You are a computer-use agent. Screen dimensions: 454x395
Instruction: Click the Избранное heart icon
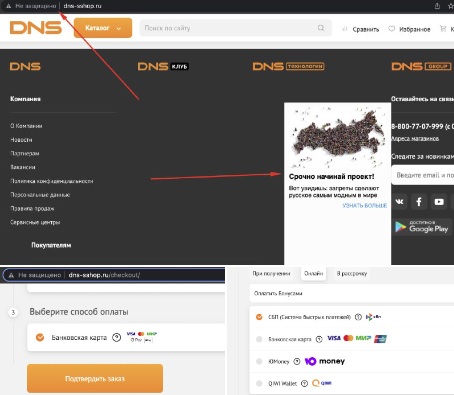click(x=392, y=29)
